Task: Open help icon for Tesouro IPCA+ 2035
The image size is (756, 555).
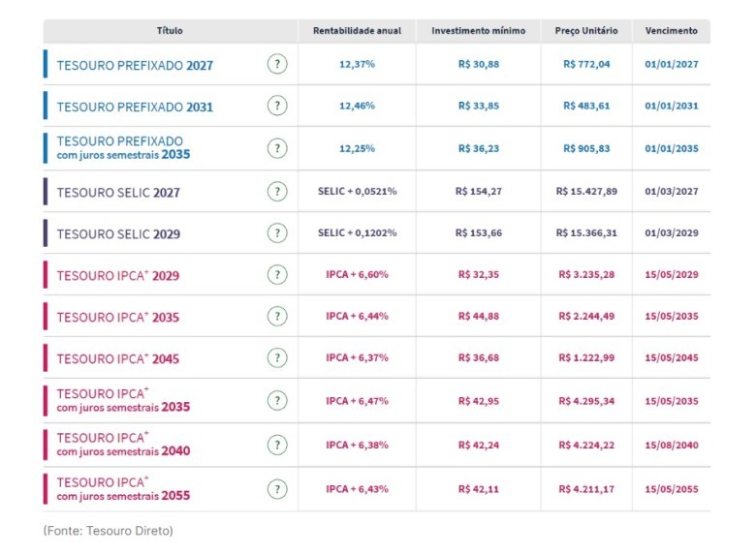Action: click(277, 316)
